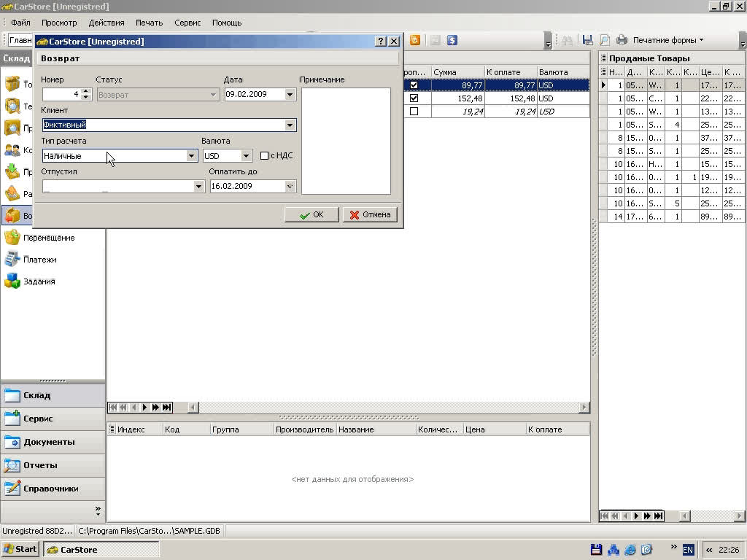The width and height of the screenshot is (747, 560).
Task: Click the binoculars search icon in toolbar
Action: click(567, 41)
